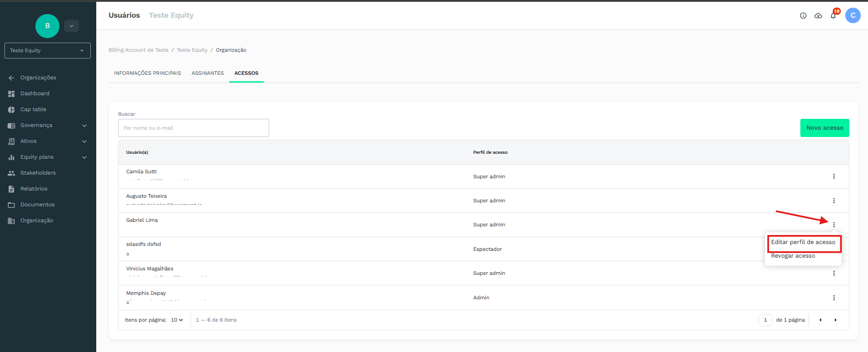868x352 pixels.
Task: Go to Cap table in sidebar
Action: point(33,109)
